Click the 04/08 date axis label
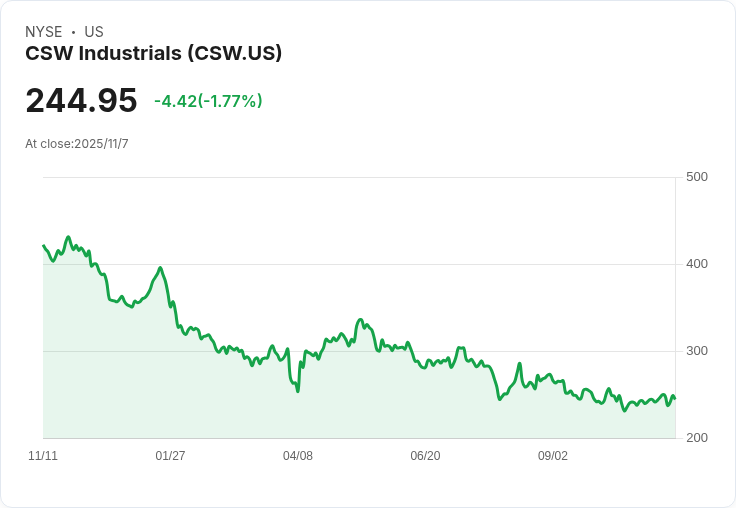Screen dimensions: 736x508 [x=298, y=456]
